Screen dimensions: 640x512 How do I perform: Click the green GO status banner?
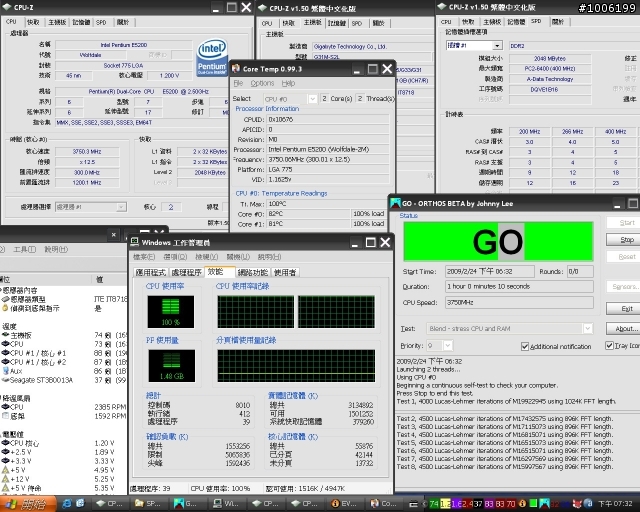498,241
